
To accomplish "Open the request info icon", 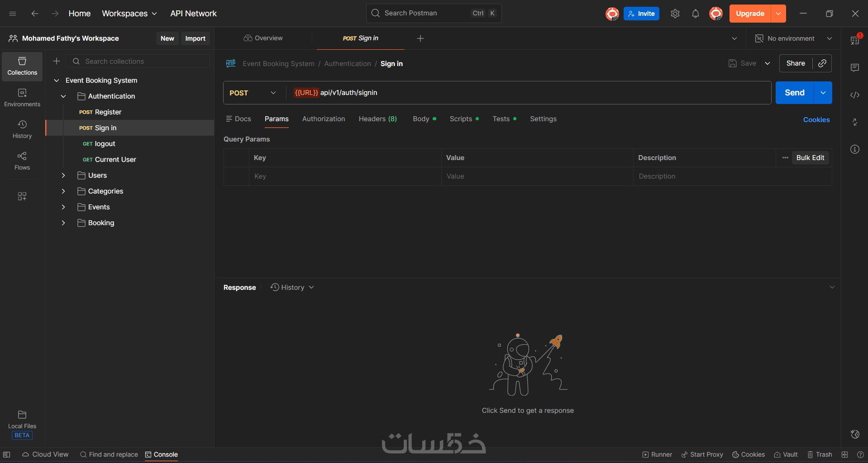I will 855,149.
